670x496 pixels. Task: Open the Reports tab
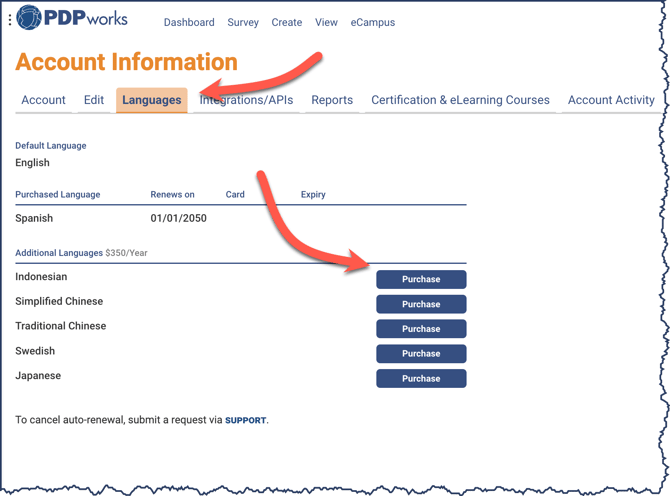(332, 100)
